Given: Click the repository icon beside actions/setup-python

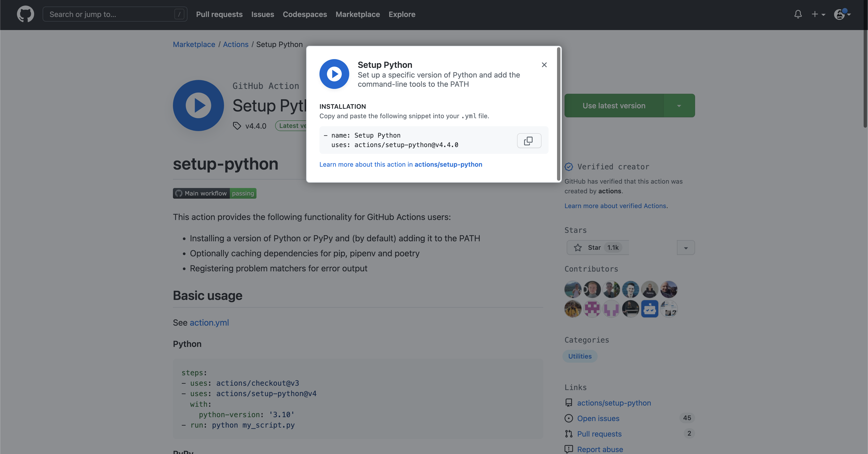Looking at the screenshot, I should (569, 403).
